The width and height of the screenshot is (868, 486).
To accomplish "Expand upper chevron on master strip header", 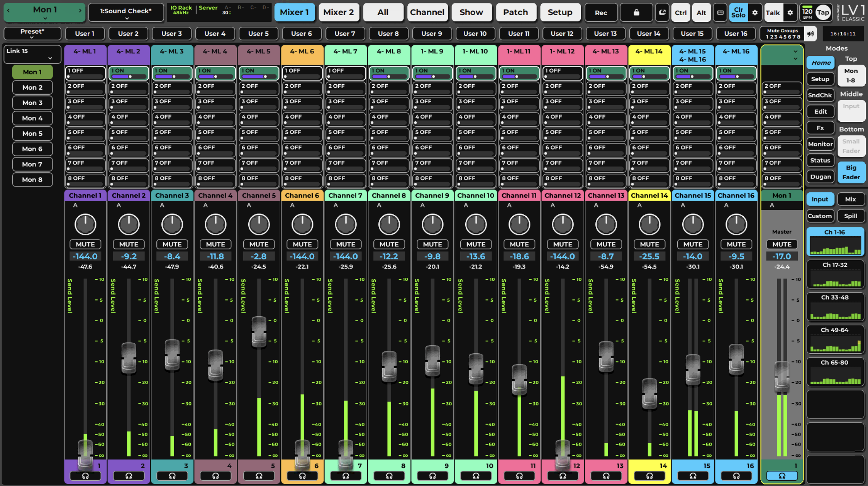I will [x=795, y=51].
